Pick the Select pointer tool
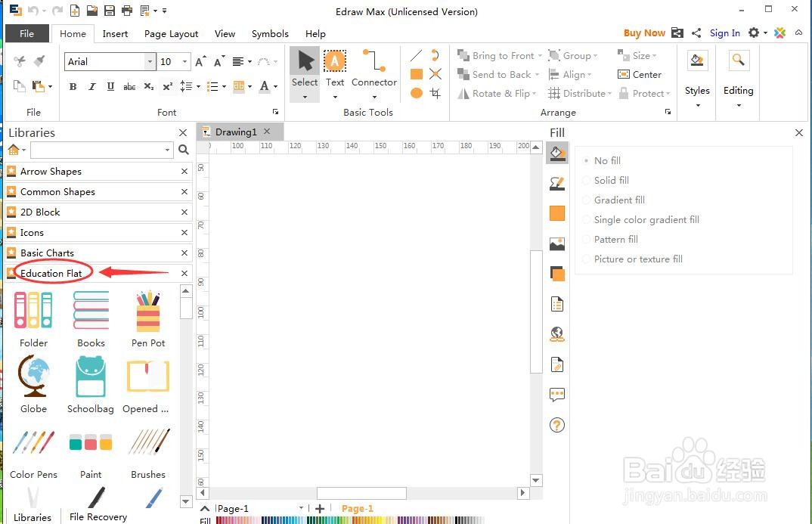 click(x=305, y=69)
